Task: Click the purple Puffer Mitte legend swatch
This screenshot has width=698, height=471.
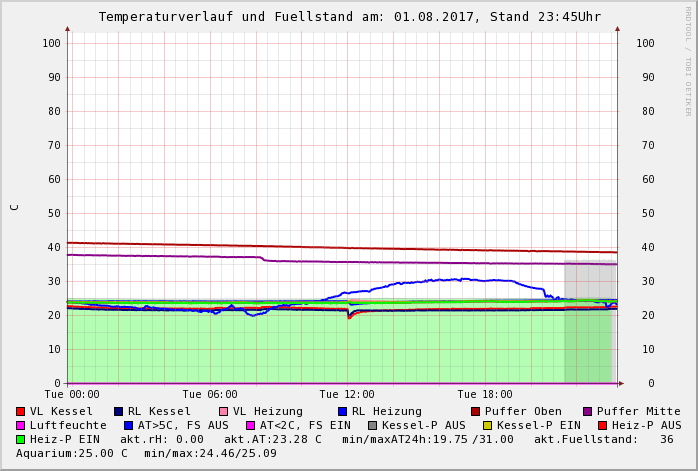Action: 587,411
